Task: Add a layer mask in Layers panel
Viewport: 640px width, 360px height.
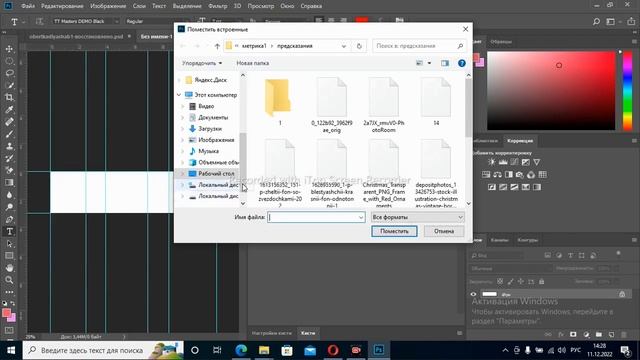Action: pos(573,334)
